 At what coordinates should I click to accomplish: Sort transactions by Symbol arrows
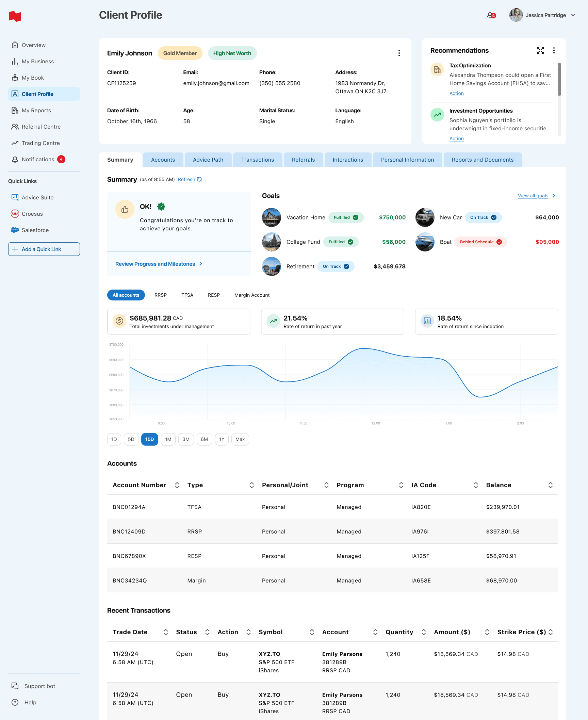click(x=312, y=632)
